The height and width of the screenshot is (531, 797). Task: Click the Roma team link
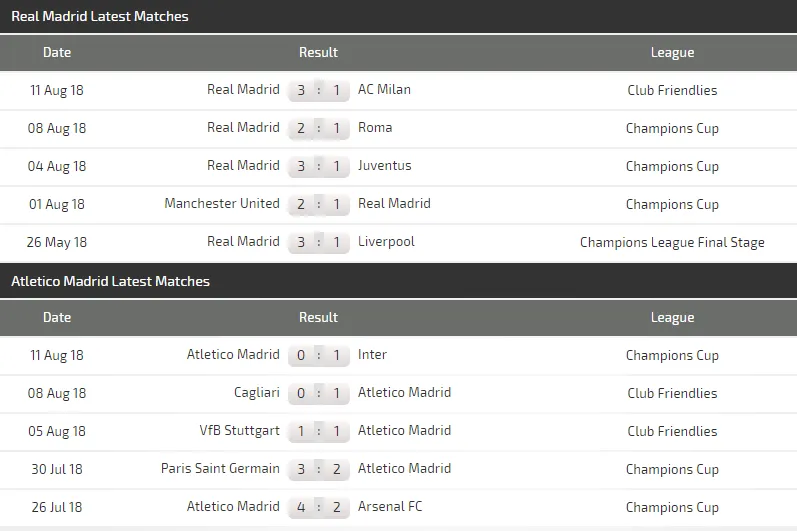[x=375, y=127]
